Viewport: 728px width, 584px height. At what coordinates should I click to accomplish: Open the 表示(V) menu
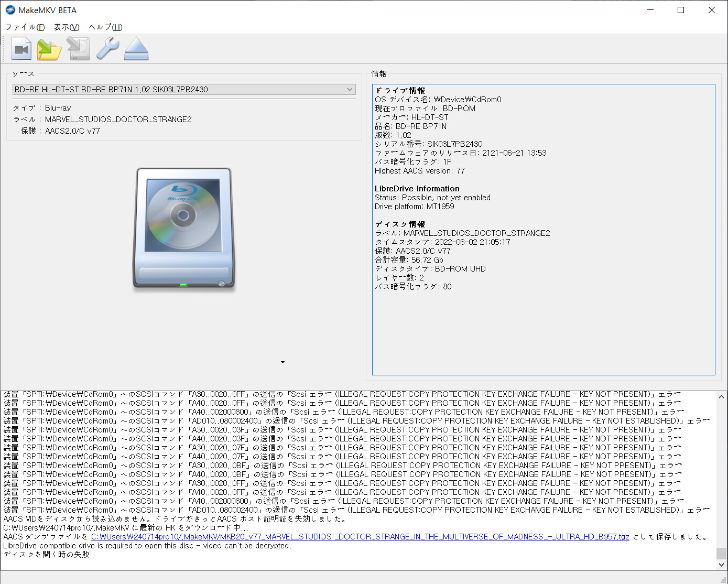click(67, 27)
